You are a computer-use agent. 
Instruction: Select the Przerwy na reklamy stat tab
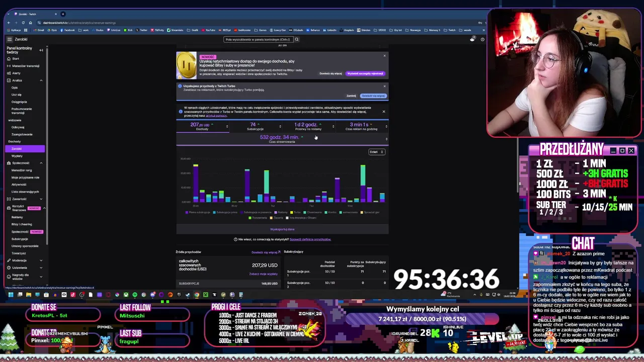pos(308,126)
